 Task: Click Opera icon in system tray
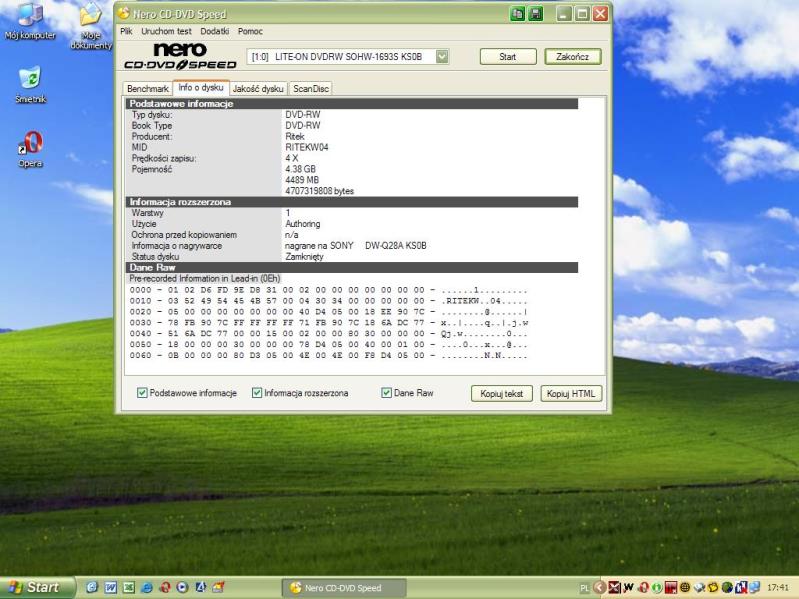pos(643,588)
